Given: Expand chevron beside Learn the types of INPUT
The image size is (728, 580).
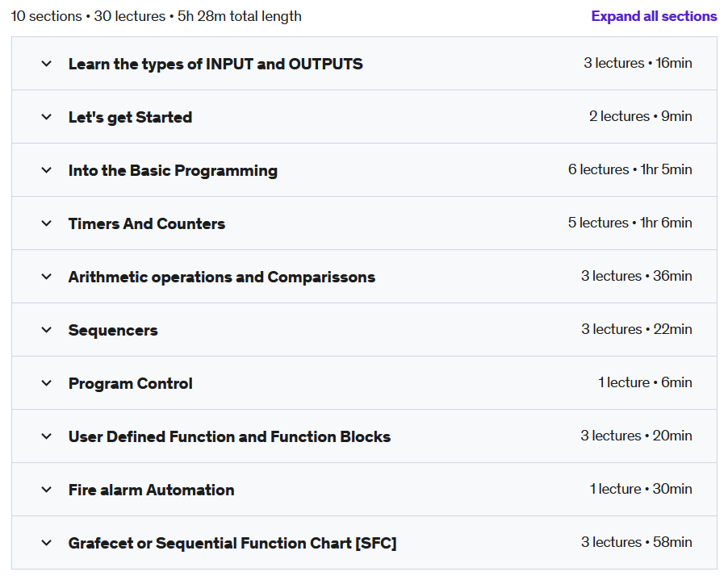Looking at the screenshot, I should tap(47, 64).
